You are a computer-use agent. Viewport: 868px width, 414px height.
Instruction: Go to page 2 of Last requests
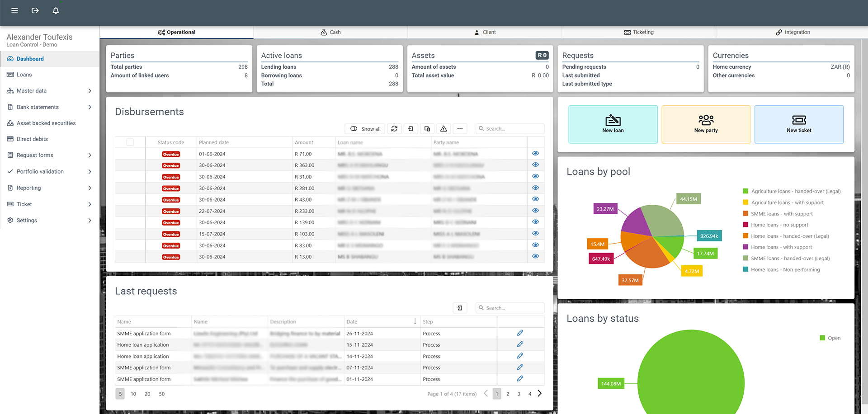(x=508, y=394)
